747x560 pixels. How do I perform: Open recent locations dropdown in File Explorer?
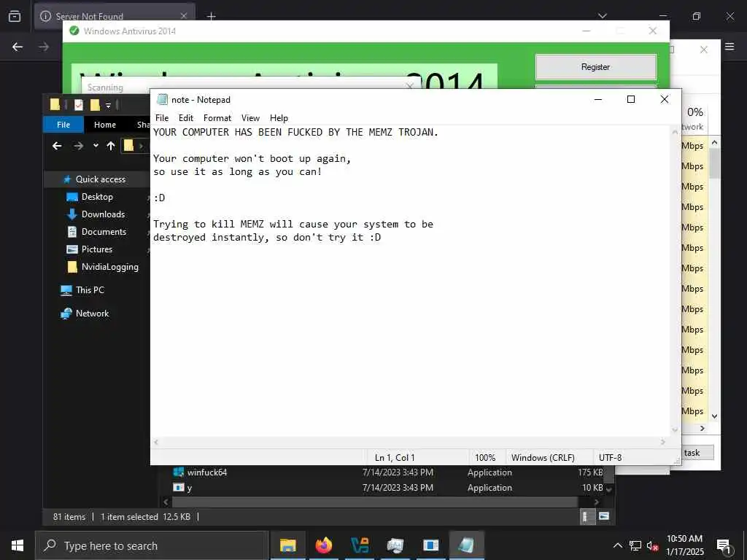[x=96, y=146]
